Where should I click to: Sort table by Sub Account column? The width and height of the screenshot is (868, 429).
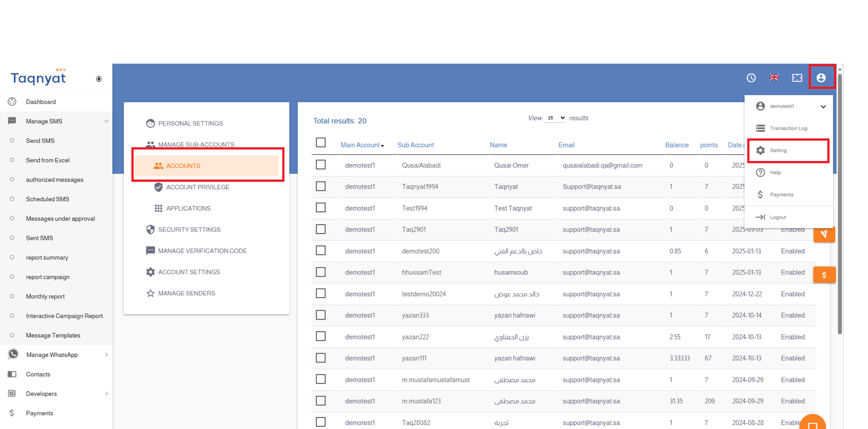[415, 145]
